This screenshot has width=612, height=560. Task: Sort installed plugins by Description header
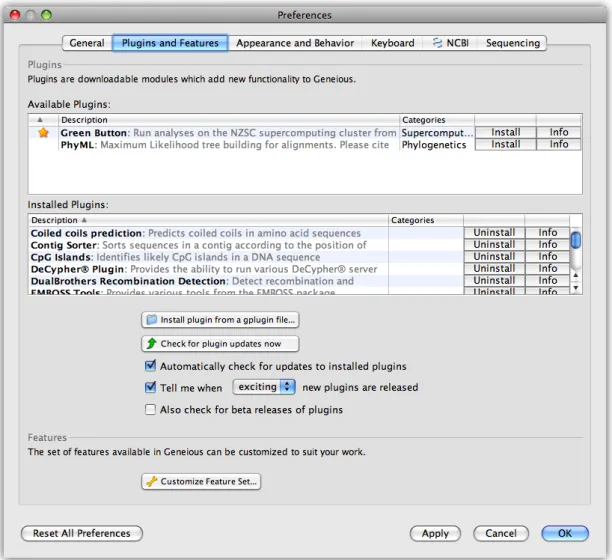coord(208,220)
